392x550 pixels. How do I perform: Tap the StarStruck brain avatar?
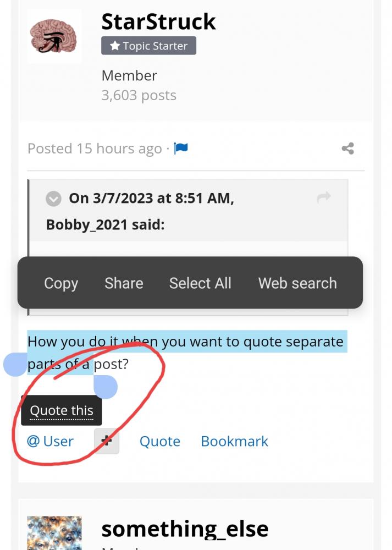point(54,36)
